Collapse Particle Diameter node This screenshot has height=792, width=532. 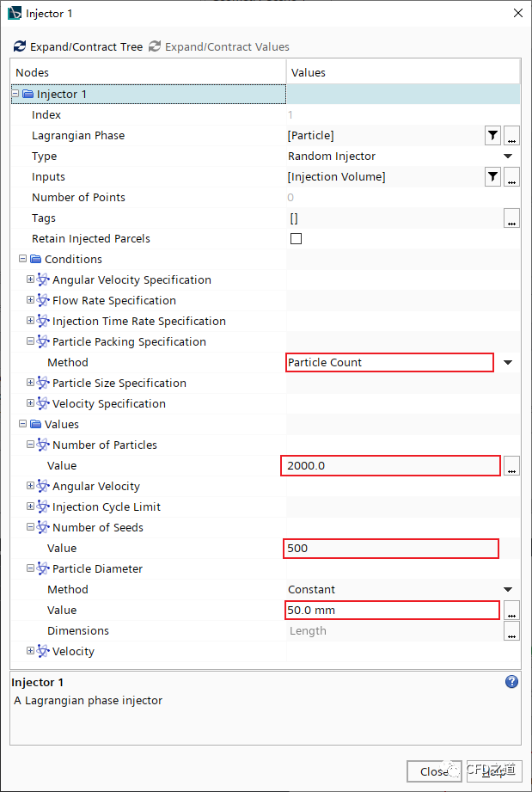pos(30,568)
